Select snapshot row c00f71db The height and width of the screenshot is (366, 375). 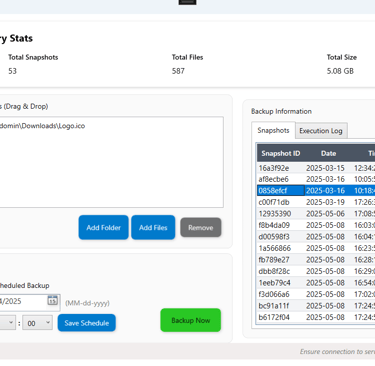(x=316, y=202)
